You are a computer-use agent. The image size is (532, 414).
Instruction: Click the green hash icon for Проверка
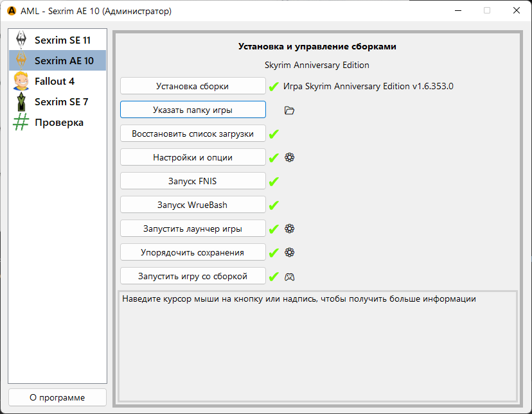21,122
